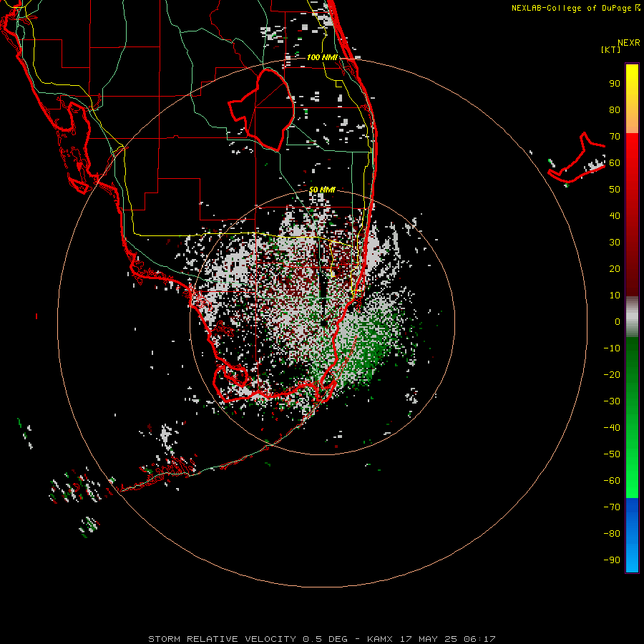Click the 60 value on the velocity scale
Image resolution: width=644 pixels, height=644 pixels.
(615, 163)
